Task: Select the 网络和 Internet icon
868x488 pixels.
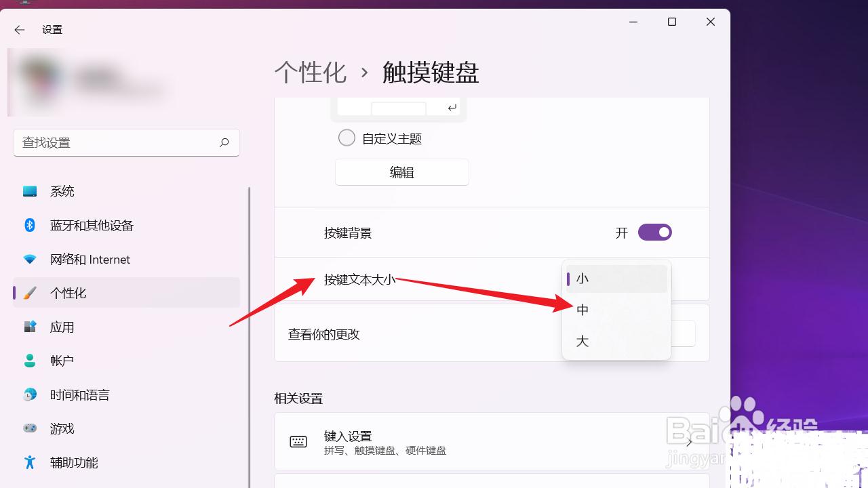Action: (30, 259)
